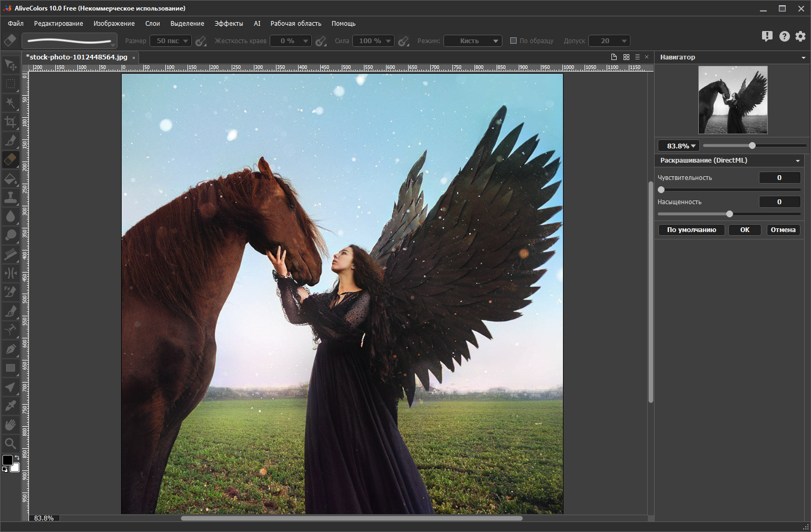The height and width of the screenshot is (532, 811).
Task: Open the 'Слои' menu
Action: (x=152, y=24)
